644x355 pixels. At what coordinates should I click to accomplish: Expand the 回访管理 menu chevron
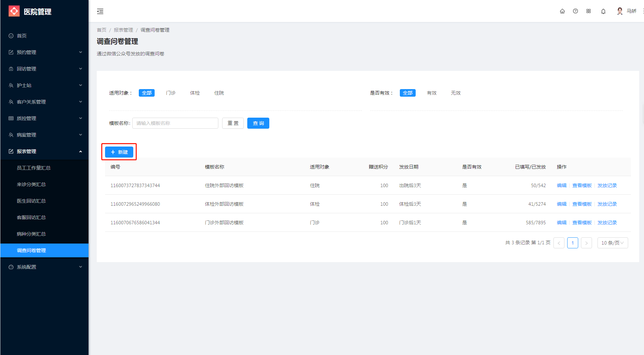(x=81, y=69)
